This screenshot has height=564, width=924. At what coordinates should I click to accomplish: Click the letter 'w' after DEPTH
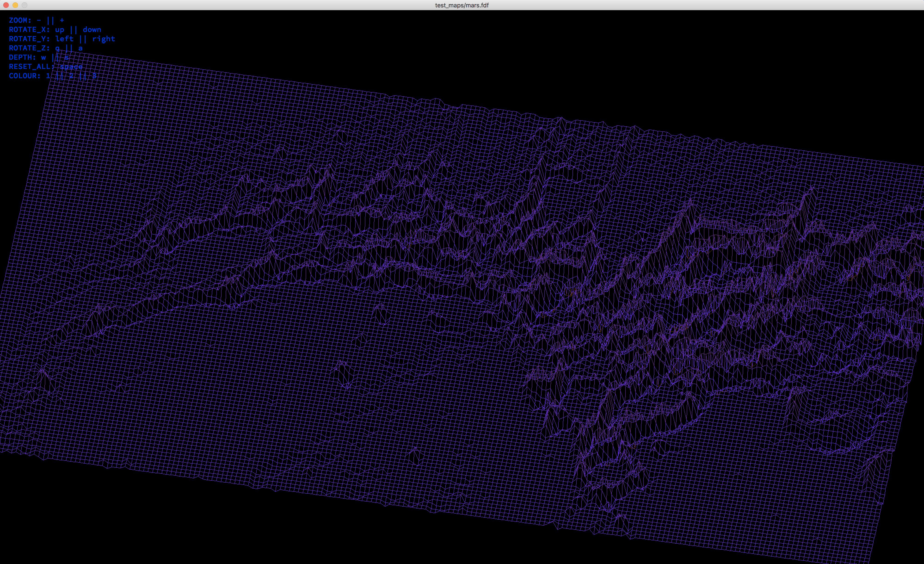(43, 57)
